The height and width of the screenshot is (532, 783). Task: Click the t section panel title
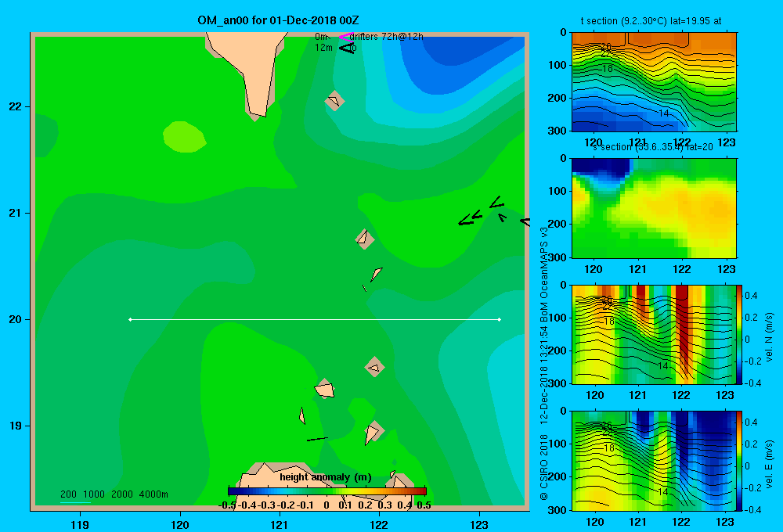click(651, 21)
